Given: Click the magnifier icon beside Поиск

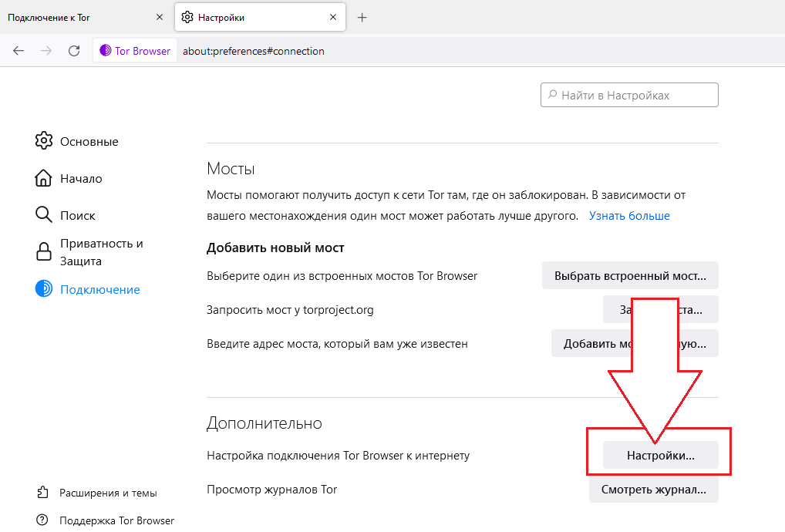Looking at the screenshot, I should coord(43,214).
